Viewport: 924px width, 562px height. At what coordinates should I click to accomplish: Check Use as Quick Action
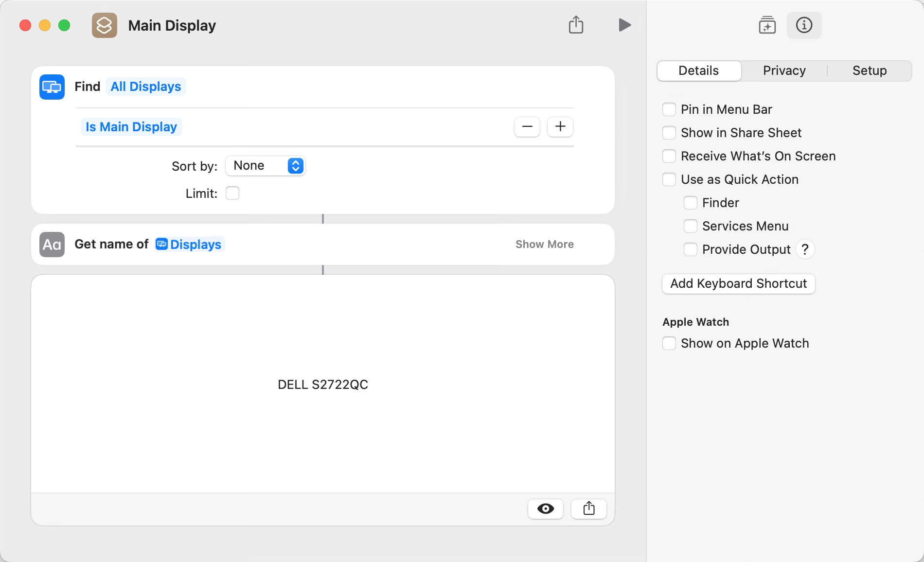669,179
